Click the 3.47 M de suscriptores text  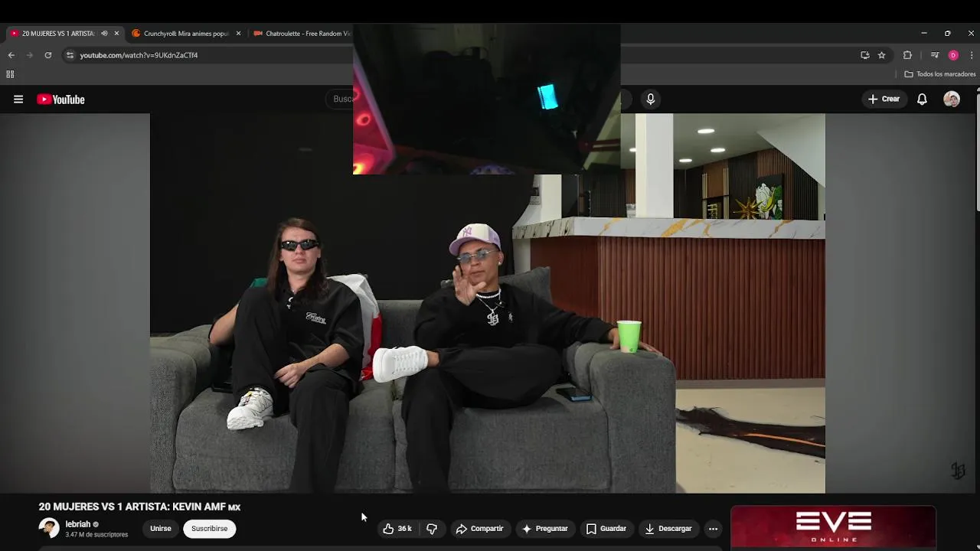click(96, 535)
